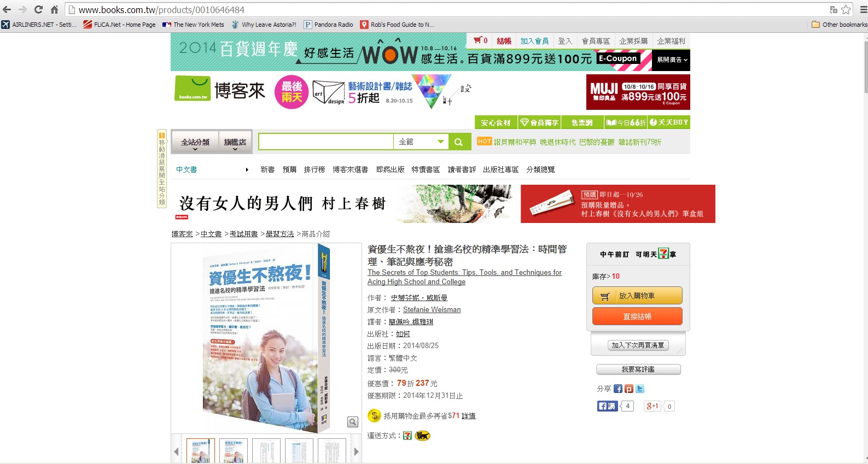Screen dimensions: 868x464
Task: Bookmark this page with the star icon
Action: [x=846, y=10]
